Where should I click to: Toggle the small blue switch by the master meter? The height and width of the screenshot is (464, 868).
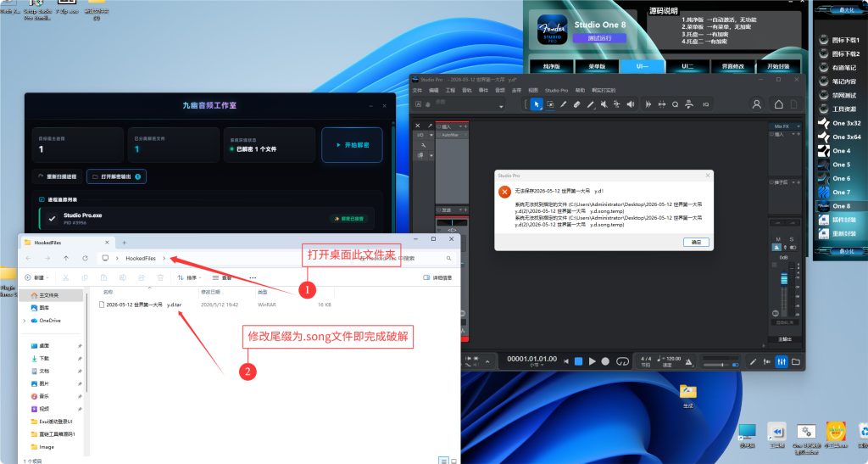[735, 365]
